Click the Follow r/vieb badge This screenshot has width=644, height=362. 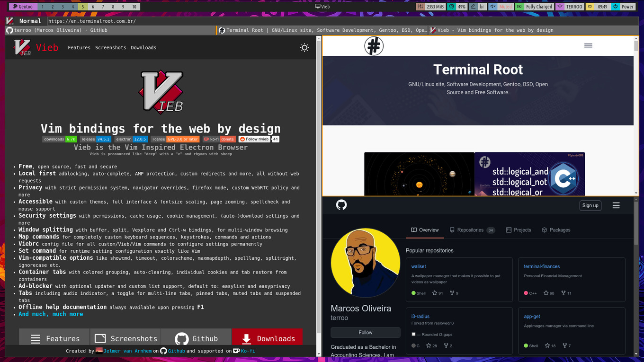pos(254,139)
